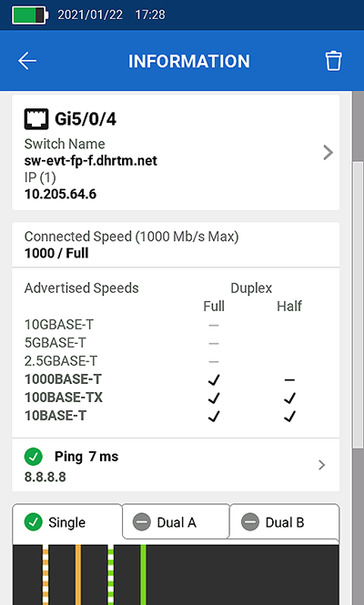The width and height of the screenshot is (364, 605).
Task: Switch to the Dual B tab
Action: [x=285, y=521]
